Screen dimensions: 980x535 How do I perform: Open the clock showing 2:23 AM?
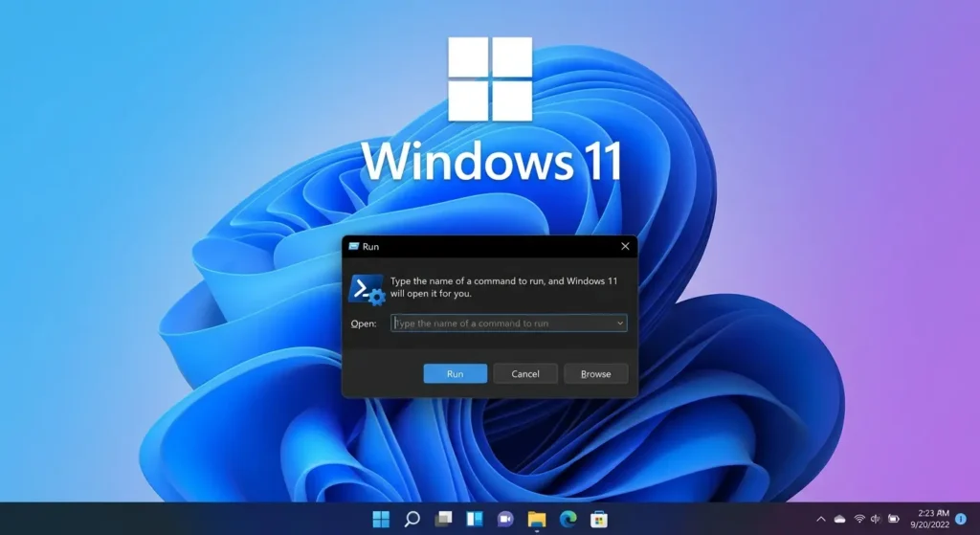click(x=930, y=519)
